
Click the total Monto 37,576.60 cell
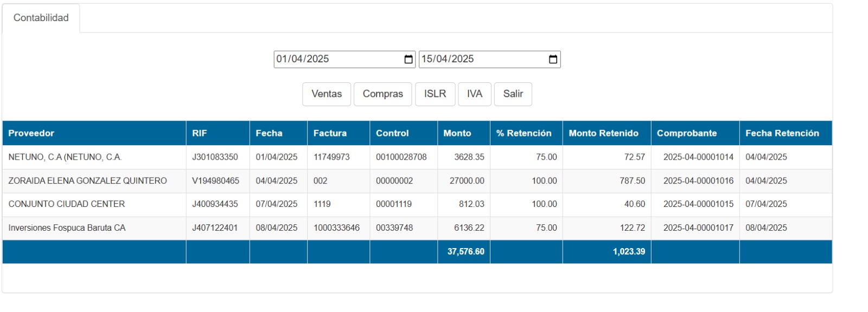(465, 252)
